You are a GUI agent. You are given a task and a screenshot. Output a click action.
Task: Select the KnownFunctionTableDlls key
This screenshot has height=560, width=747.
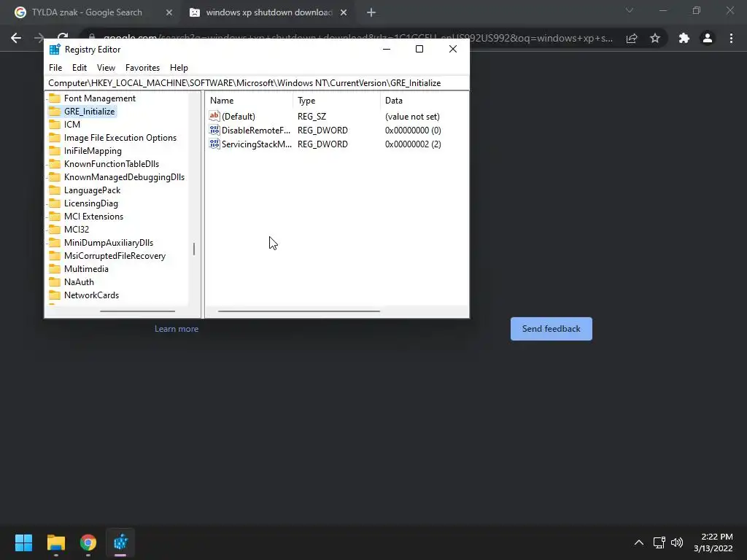pyautogui.click(x=112, y=164)
